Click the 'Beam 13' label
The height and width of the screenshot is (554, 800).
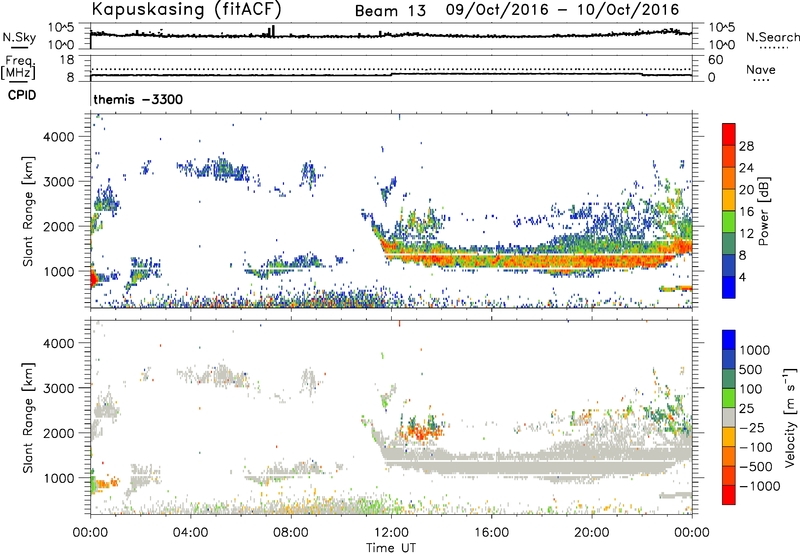390,11
